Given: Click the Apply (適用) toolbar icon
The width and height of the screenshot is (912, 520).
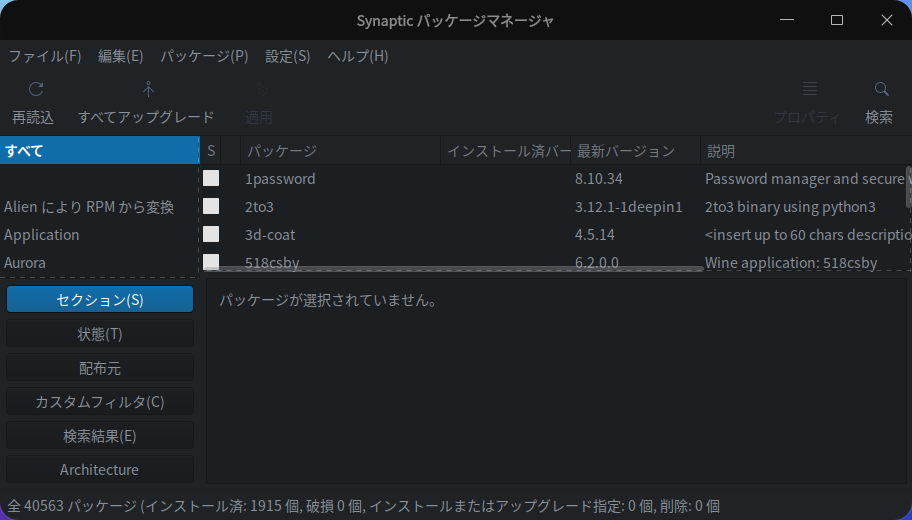Looking at the screenshot, I should (x=259, y=89).
